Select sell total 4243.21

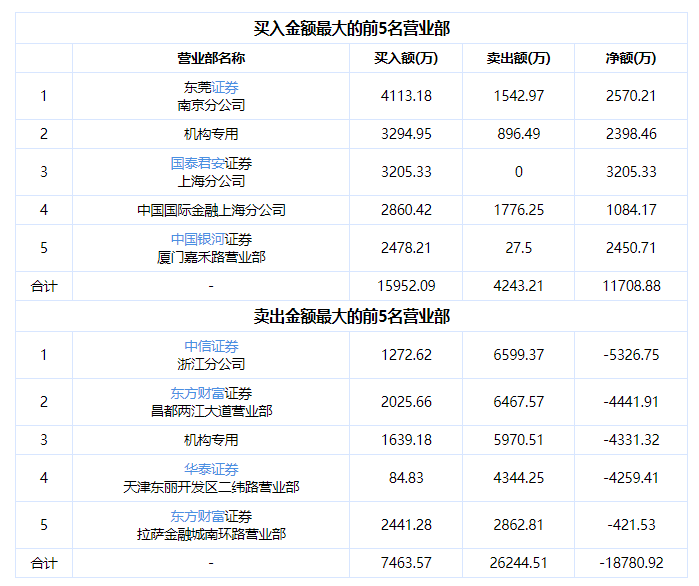[x=518, y=286]
